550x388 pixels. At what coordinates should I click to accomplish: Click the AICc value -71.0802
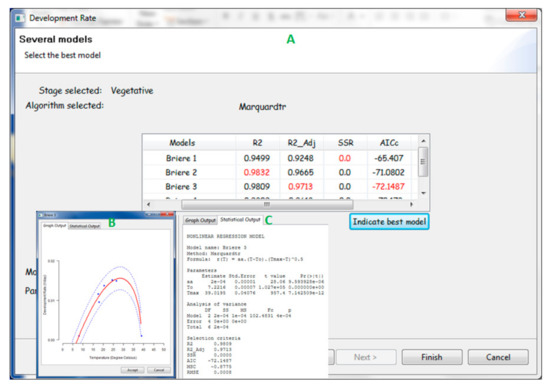tap(388, 172)
